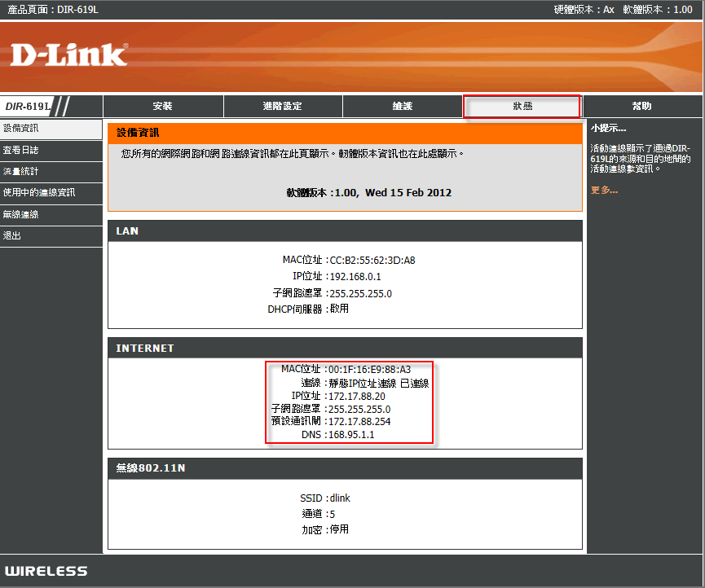Click LAN subnet mask 255.255.255.0
Image resolution: width=705 pixels, height=588 pixels.
[x=360, y=294]
